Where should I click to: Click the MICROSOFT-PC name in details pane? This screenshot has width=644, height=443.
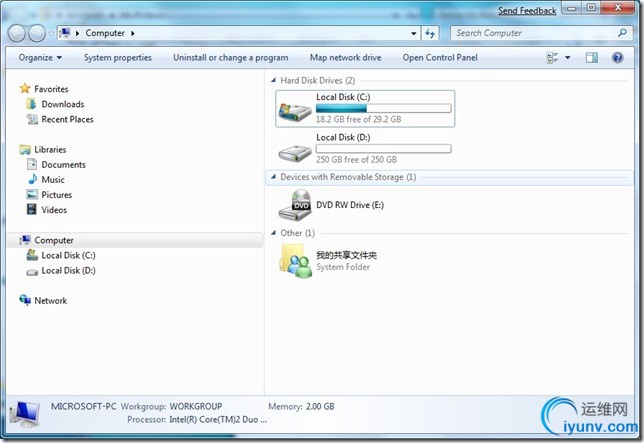click(x=83, y=406)
